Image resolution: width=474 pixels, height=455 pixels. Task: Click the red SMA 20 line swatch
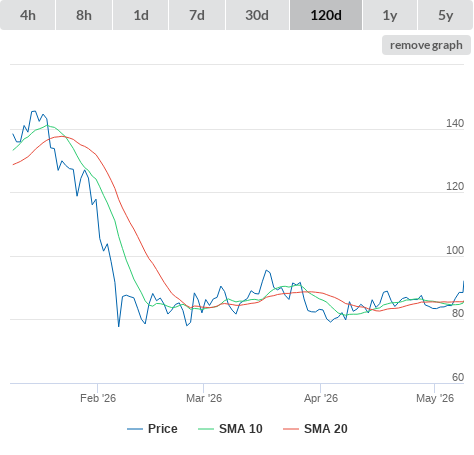291,429
